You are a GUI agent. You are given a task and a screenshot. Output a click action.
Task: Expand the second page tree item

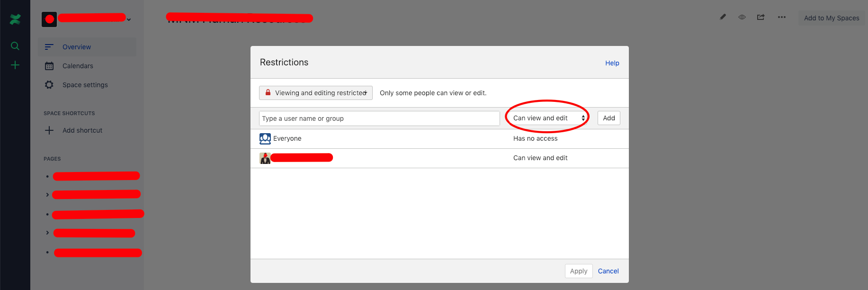[47, 195]
